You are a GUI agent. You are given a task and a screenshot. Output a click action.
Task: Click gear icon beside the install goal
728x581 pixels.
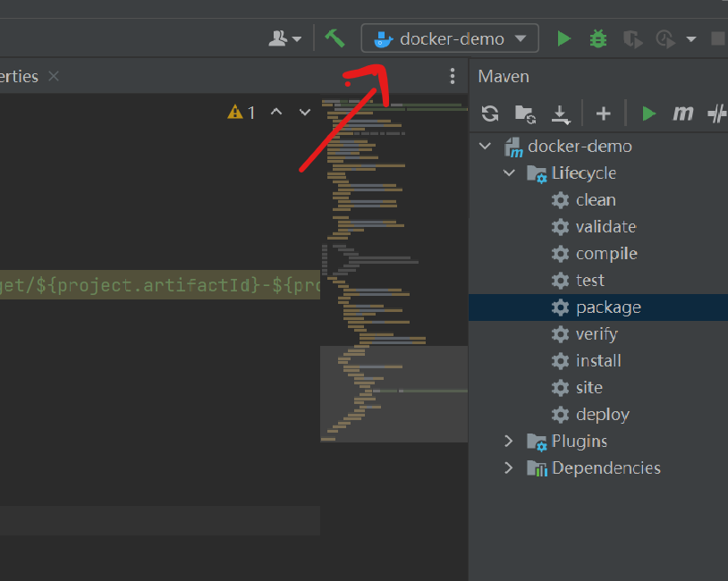point(560,360)
